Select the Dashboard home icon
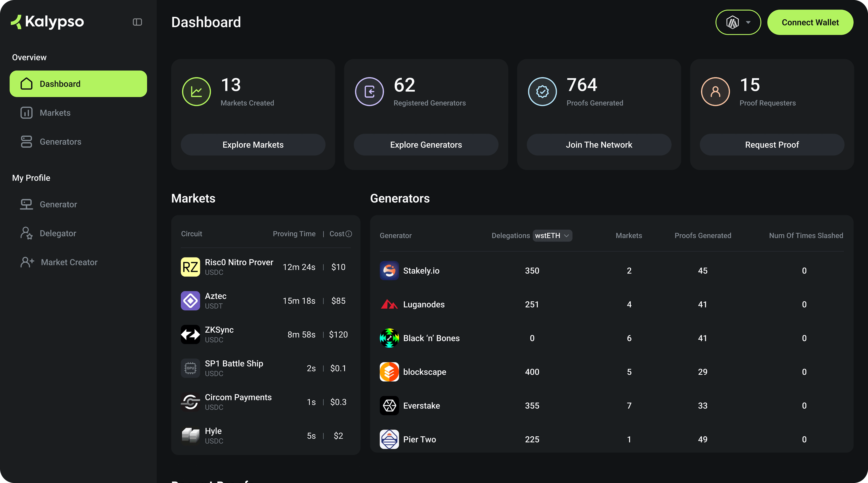The height and width of the screenshot is (483, 868). pyautogui.click(x=26, y=84)
